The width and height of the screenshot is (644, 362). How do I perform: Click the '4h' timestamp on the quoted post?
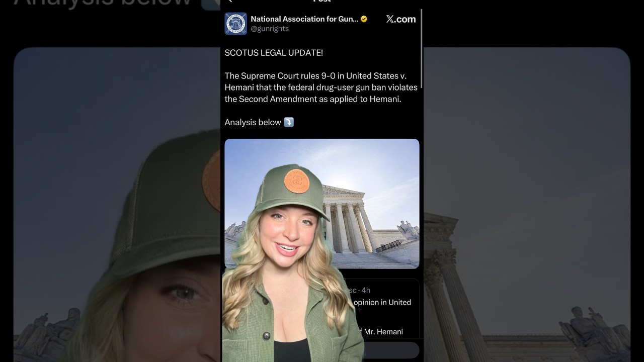[x=366, y=290]
